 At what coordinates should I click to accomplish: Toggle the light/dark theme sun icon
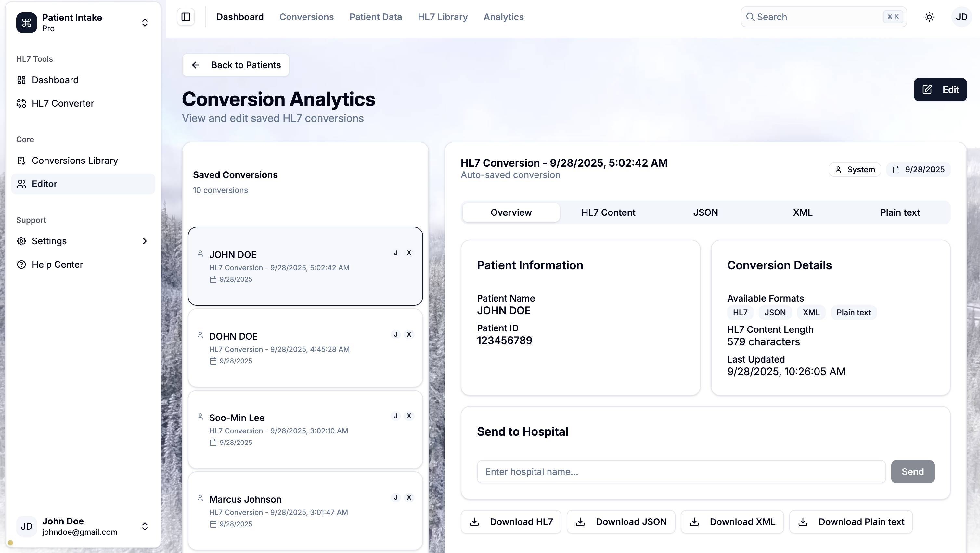pos(929,17)
